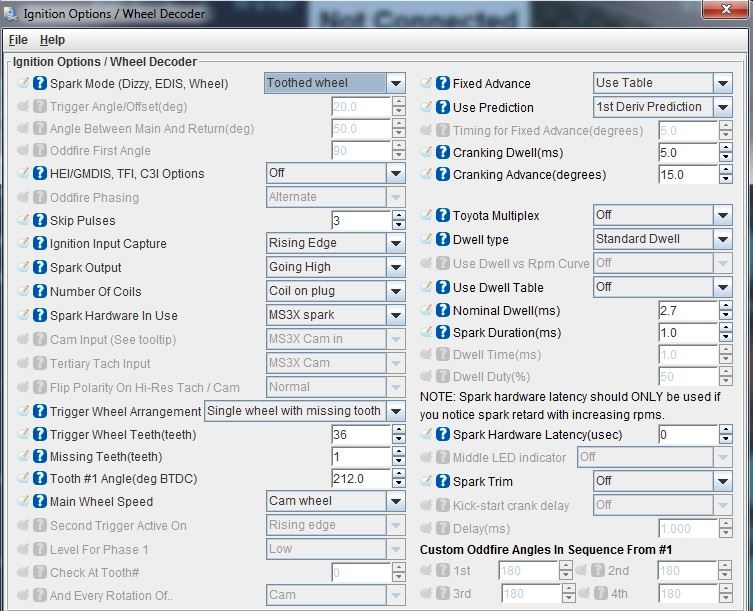Click Spark Hardware Latency(usec) value field
This screenshot has width=753, height=611.
tap(688, 434)
